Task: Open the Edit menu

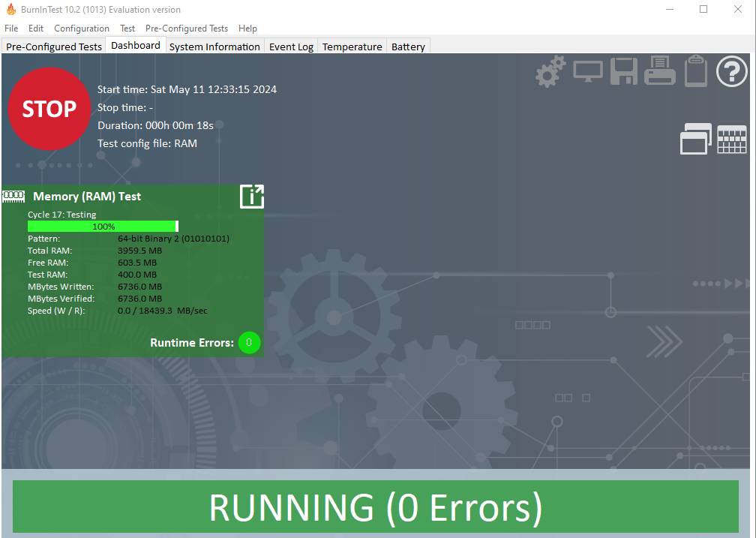Action: (36, 29)
